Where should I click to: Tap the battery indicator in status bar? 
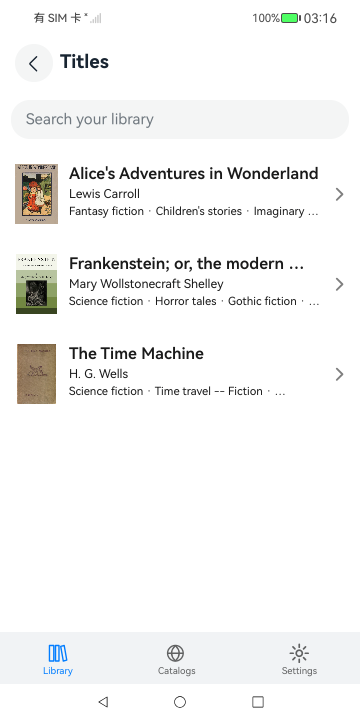(291, 18)
